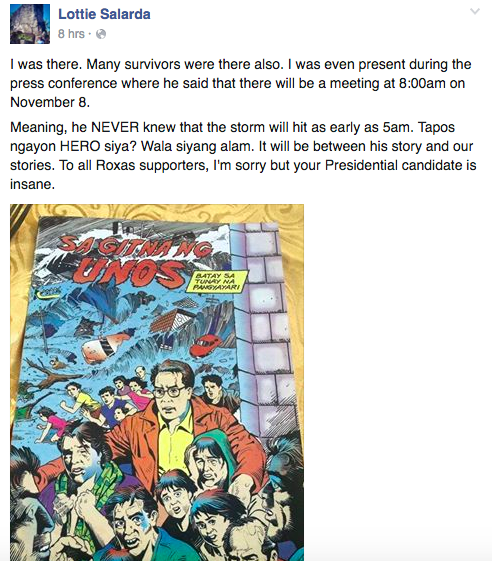Open the Lottie Salarda name link
The image size is (492, 561).
point(104,14)
